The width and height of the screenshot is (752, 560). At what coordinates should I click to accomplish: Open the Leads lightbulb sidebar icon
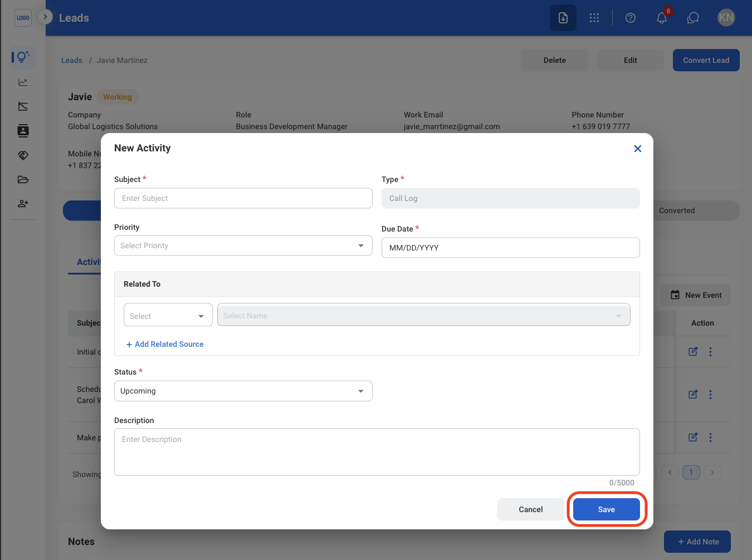click(22, 57)
